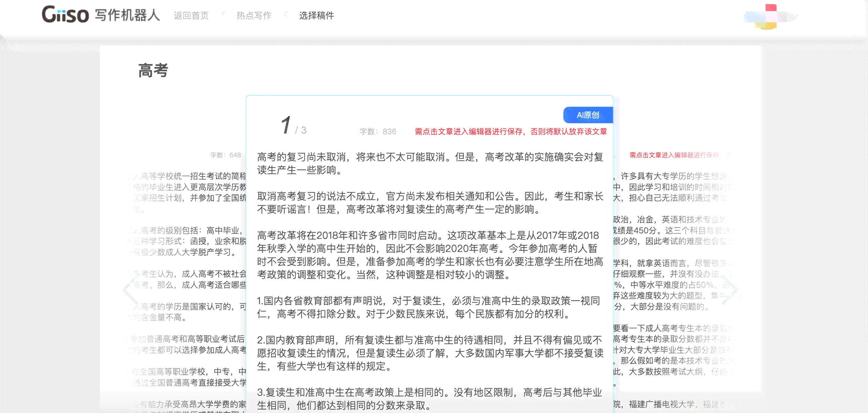This screenshot has height=413, width=868.
Task: Open the 热点写作 breadcrumb
Action: 254,15
